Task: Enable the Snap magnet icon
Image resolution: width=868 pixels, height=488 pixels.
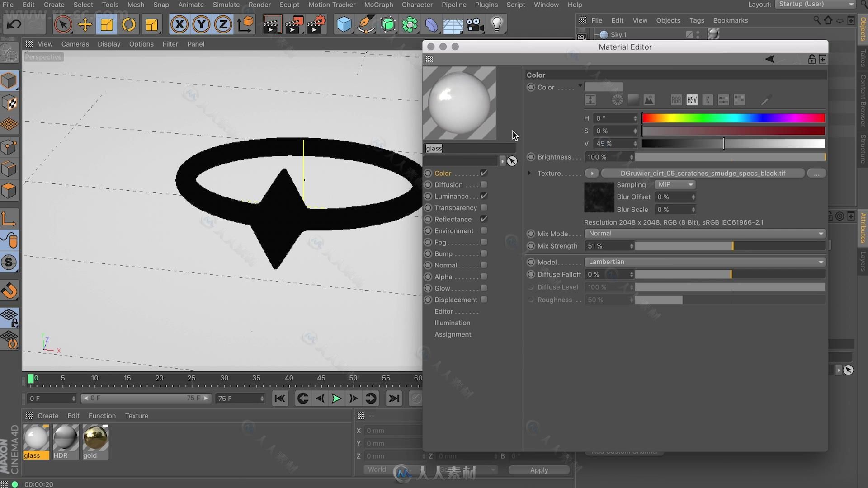Action: [9, 290]
